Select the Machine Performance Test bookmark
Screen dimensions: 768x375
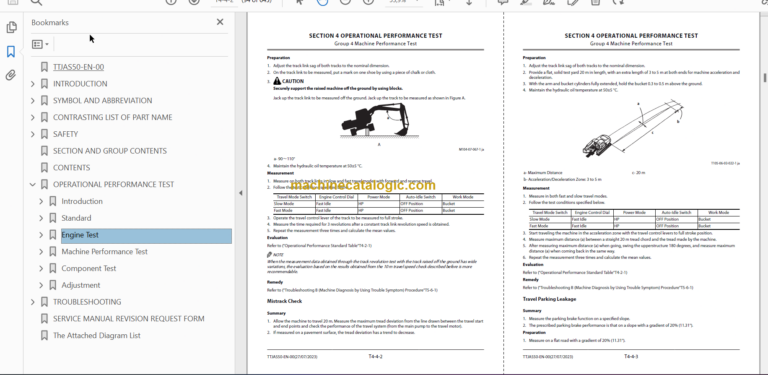click(x=104, y=252)
